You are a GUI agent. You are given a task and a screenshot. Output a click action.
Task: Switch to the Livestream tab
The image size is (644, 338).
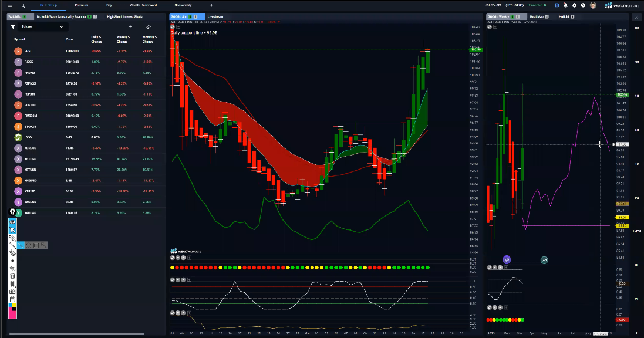coord(215,17)
